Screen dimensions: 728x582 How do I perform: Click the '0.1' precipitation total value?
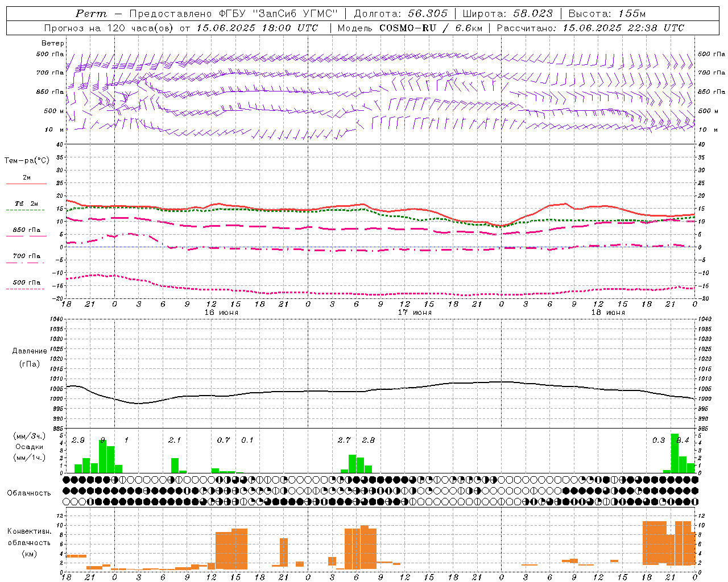click(x=247, y=440)
